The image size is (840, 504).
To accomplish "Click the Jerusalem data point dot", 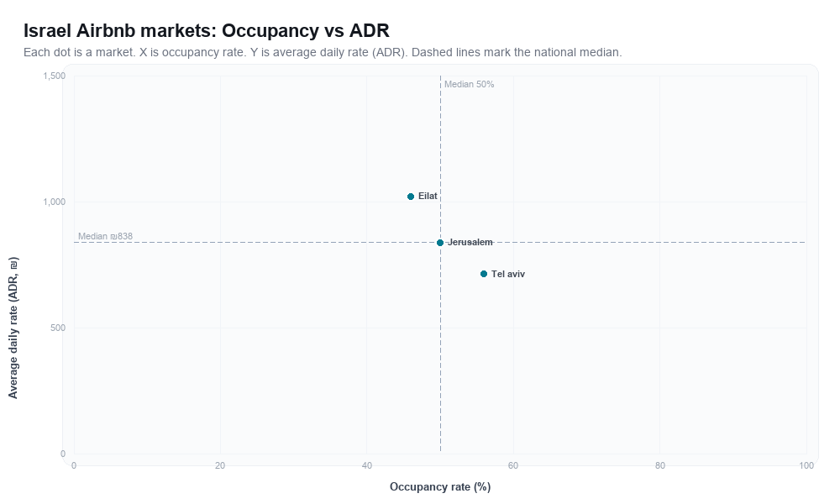I will click(x=440, y=243).
